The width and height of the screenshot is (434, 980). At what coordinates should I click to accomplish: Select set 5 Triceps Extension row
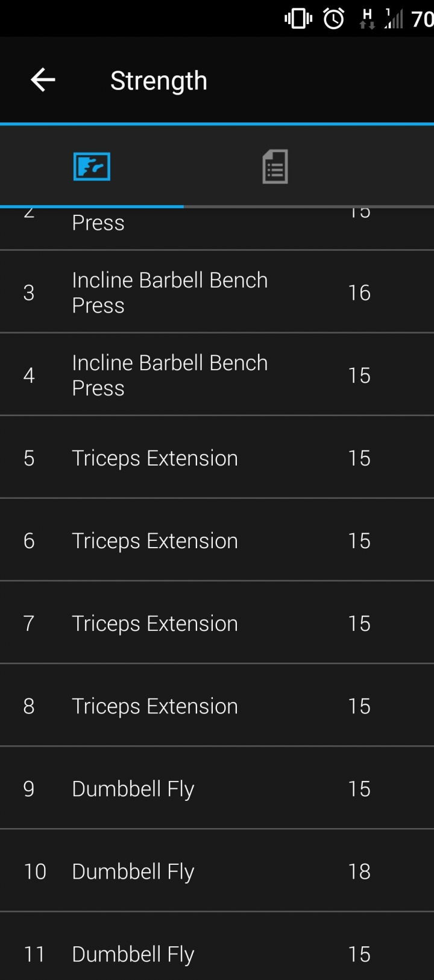pos(217,457)
